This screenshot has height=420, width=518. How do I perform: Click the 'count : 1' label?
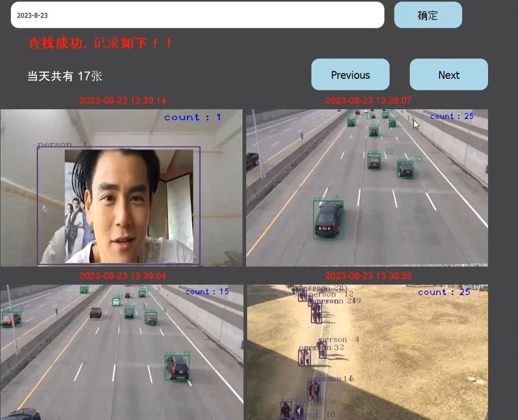click(192, 117)
